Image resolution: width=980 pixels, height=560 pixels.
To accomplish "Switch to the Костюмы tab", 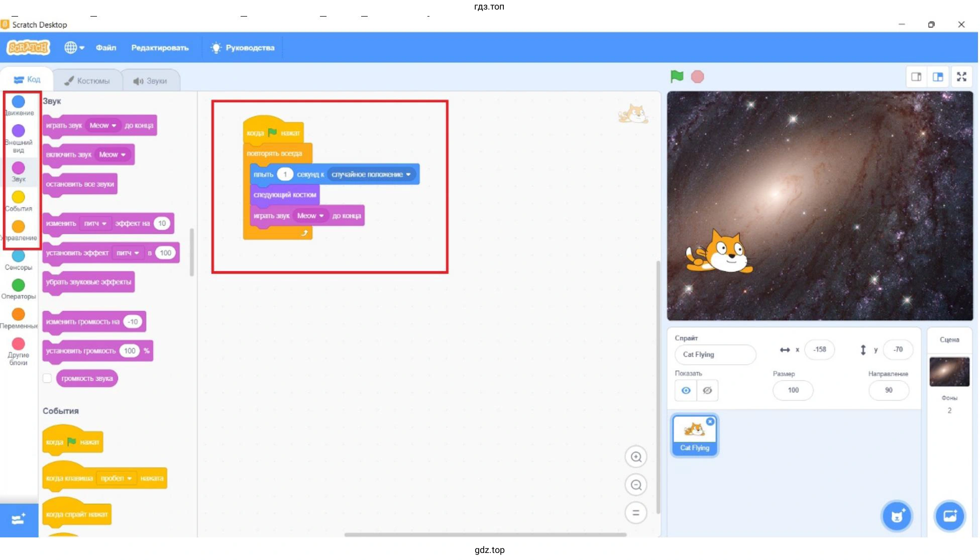I will 87,80.
